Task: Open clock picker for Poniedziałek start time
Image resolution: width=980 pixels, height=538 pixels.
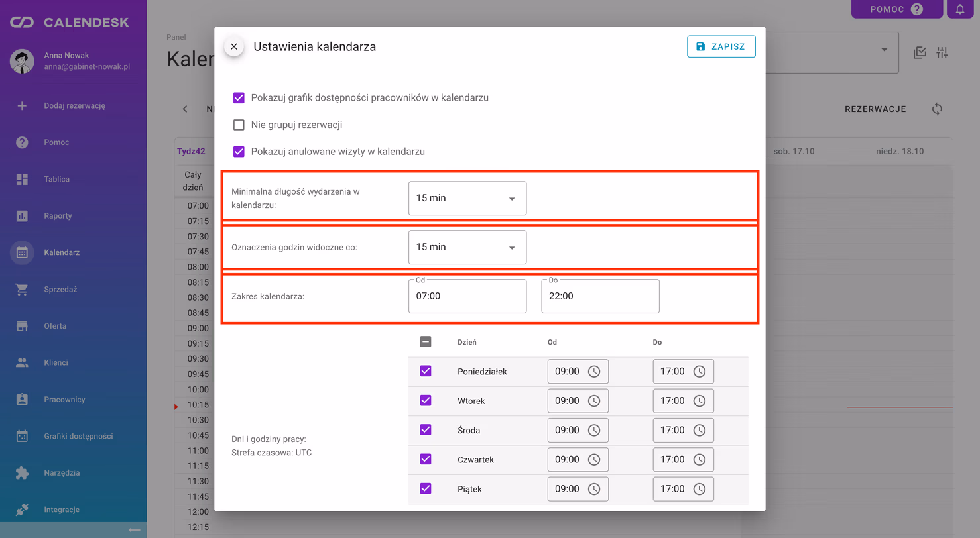Action: (x=594, y=372)
